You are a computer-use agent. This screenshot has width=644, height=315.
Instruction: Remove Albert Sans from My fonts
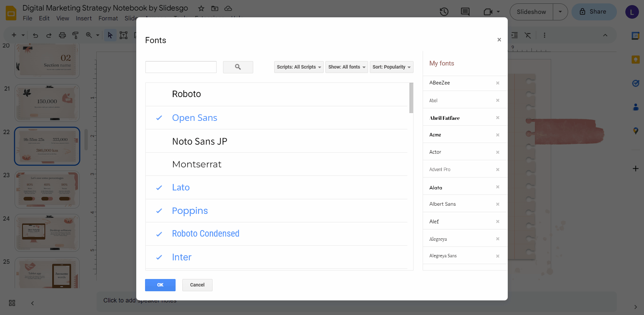pyautogui.click(x=498, y=204)
